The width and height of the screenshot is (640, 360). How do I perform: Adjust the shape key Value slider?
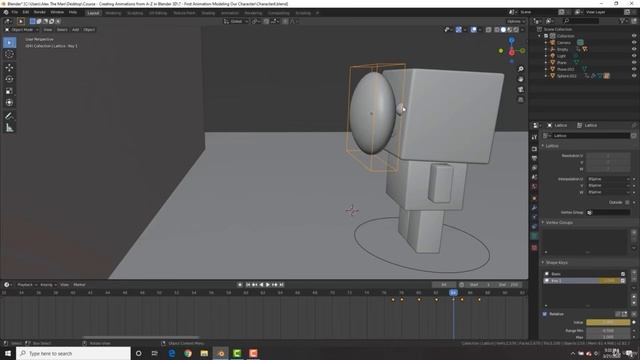click(608, 322)
